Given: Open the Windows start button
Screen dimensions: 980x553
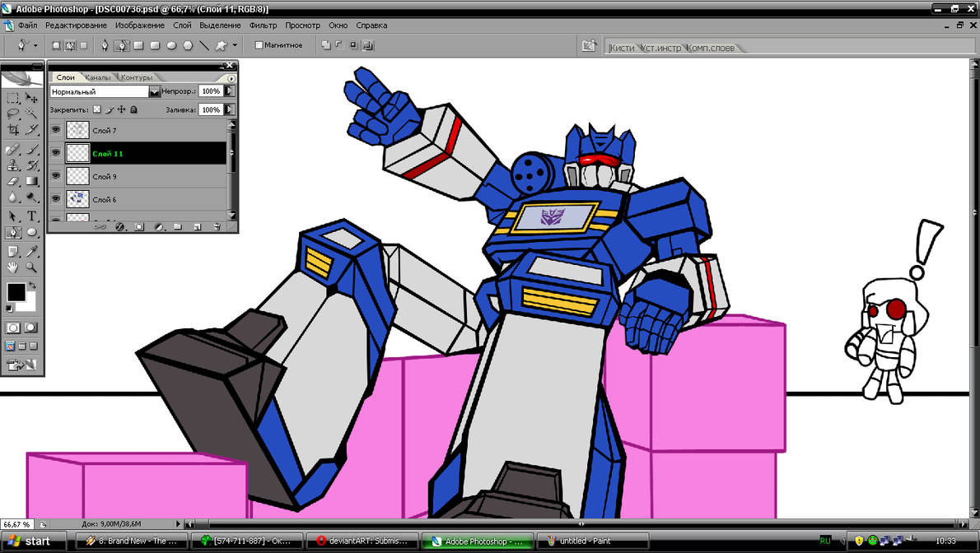Looking at the screenshot, I should (x=33, y=541).
